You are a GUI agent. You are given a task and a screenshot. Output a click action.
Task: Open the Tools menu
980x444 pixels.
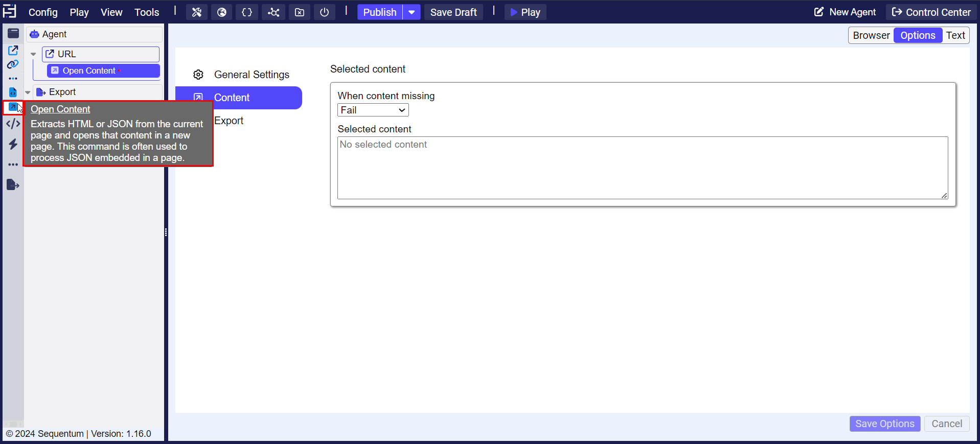coord(147,12)
